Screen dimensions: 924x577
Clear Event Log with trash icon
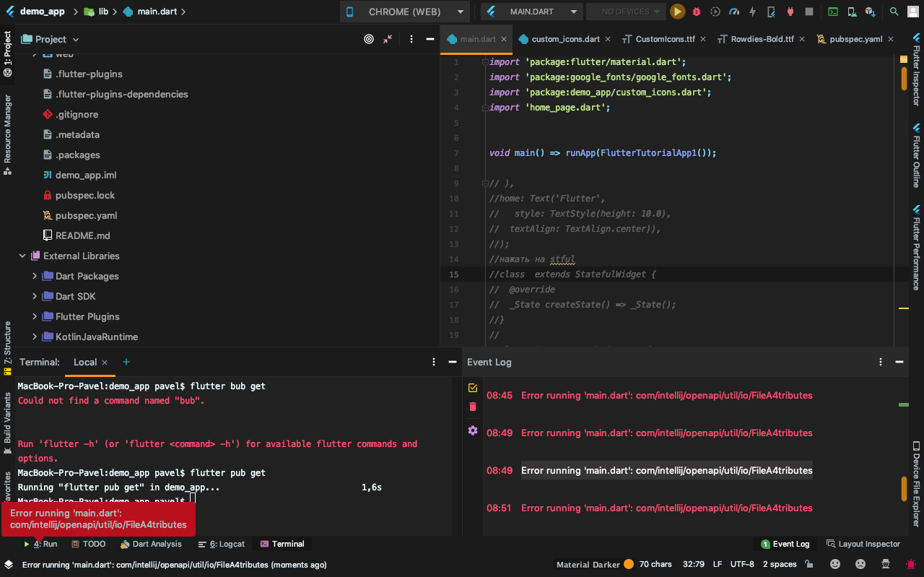473,407
